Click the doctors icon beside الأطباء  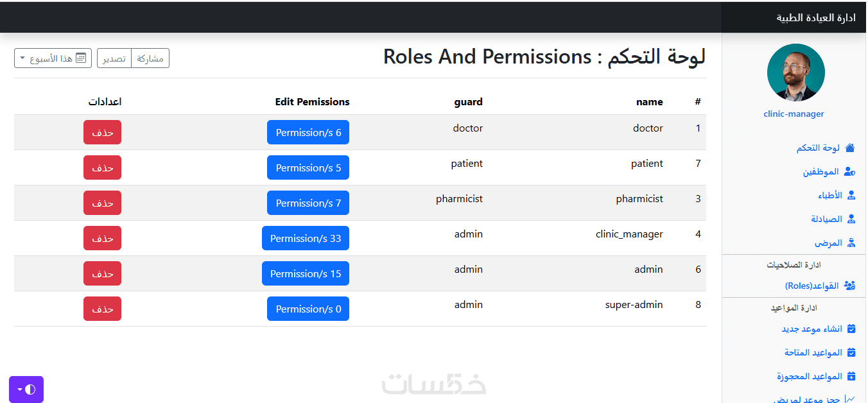tap(851, 196)
